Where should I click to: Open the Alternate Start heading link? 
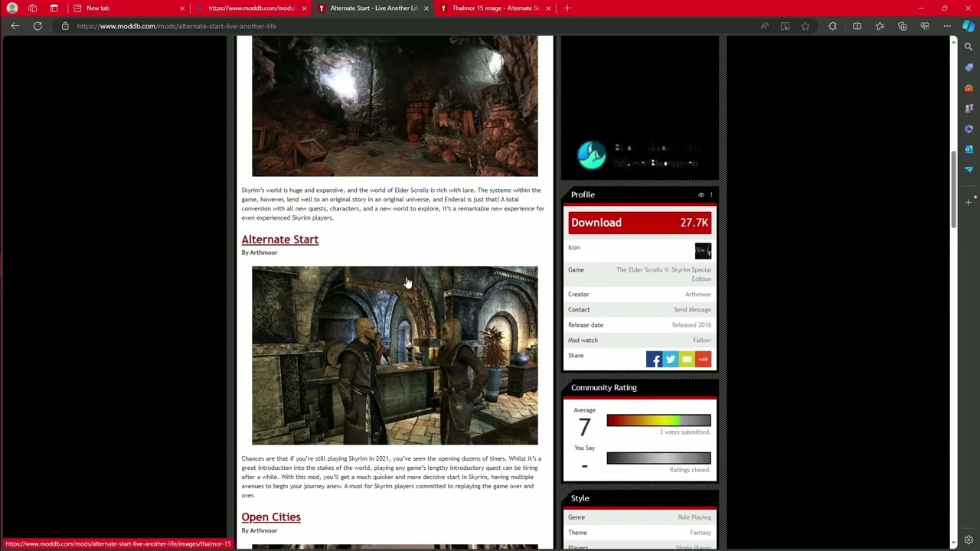pyautogui.click(x=279, y=240)
